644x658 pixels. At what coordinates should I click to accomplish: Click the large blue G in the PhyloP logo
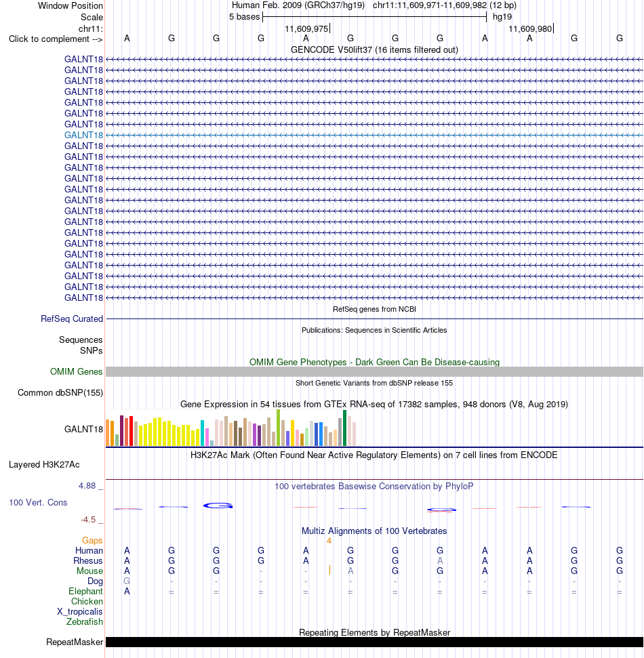coord(218,506)
